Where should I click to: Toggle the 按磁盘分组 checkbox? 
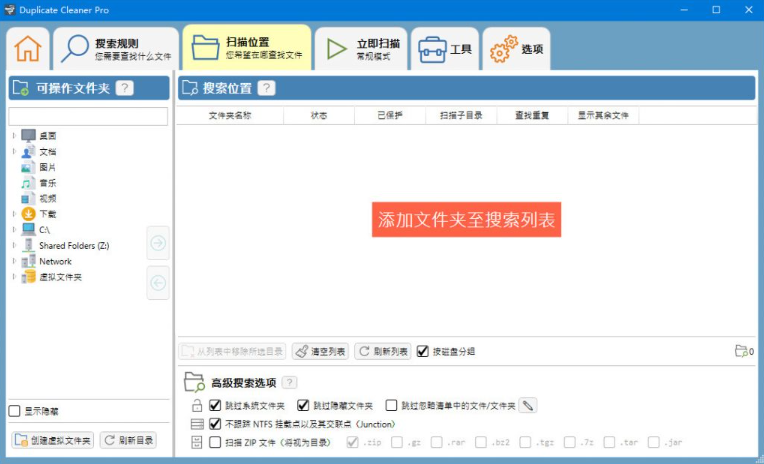click(422, 351)
